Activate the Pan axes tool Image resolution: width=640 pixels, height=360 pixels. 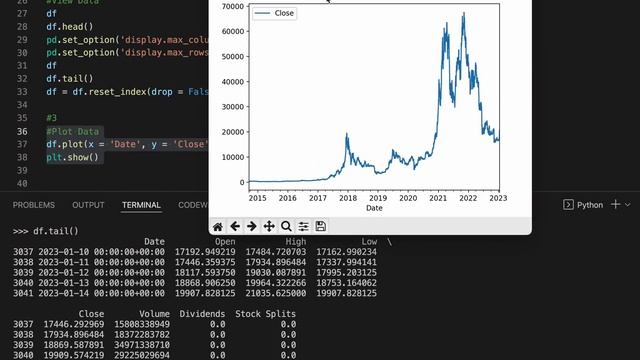click(x=269, y=226)
